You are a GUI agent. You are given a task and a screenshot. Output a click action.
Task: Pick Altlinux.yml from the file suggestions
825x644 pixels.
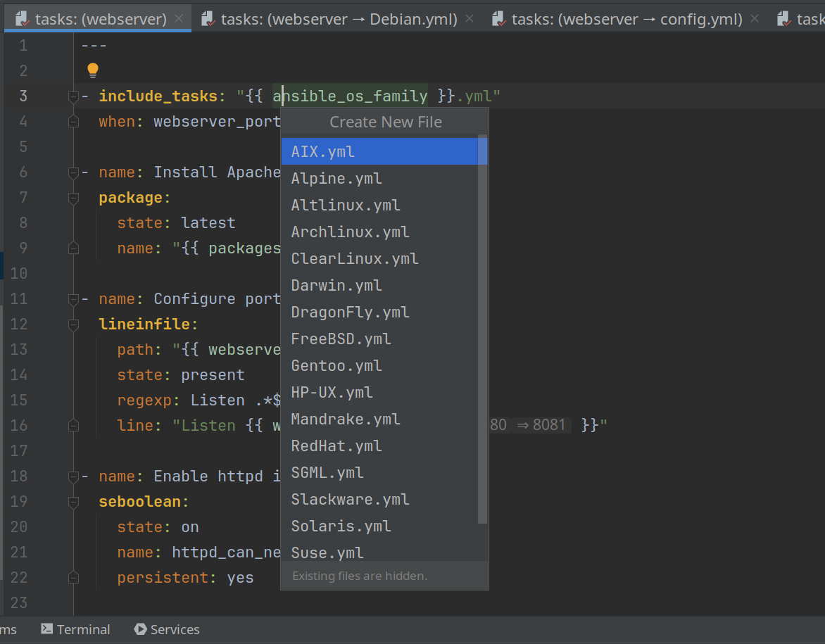[380, 206]
